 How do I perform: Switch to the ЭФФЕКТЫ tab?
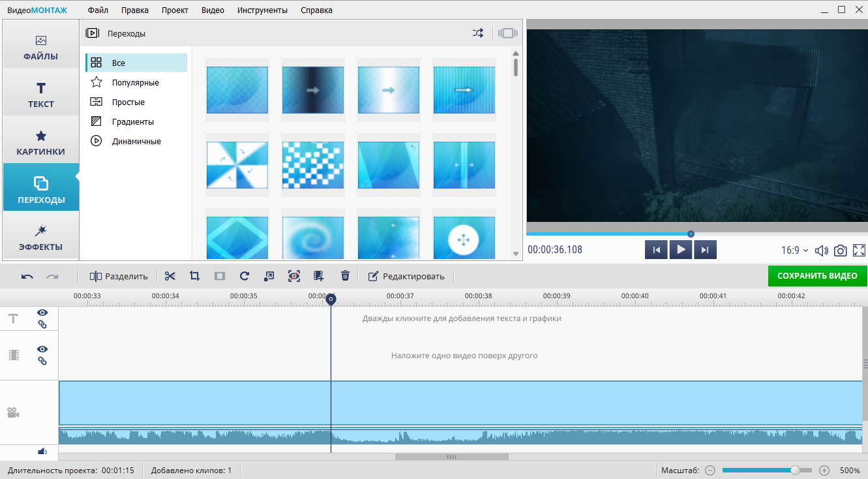tap(41, 236)
